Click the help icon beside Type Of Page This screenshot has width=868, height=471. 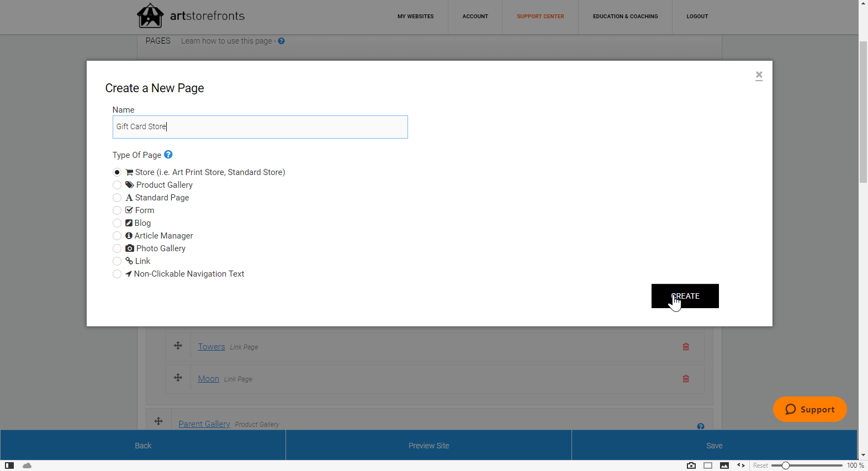(168, 155)
